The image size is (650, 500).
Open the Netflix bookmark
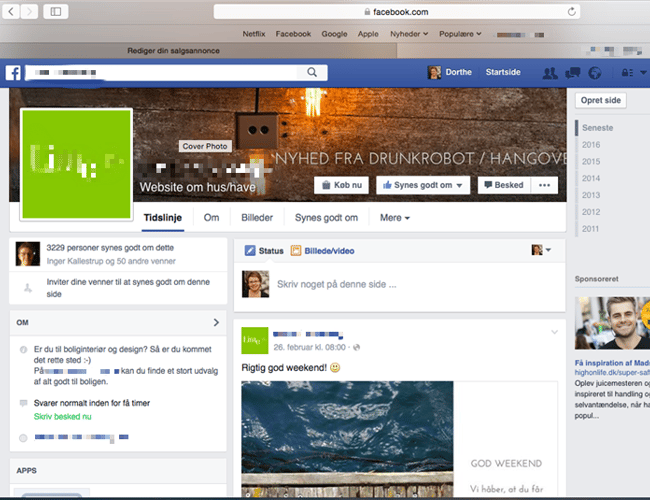point(254,34)
